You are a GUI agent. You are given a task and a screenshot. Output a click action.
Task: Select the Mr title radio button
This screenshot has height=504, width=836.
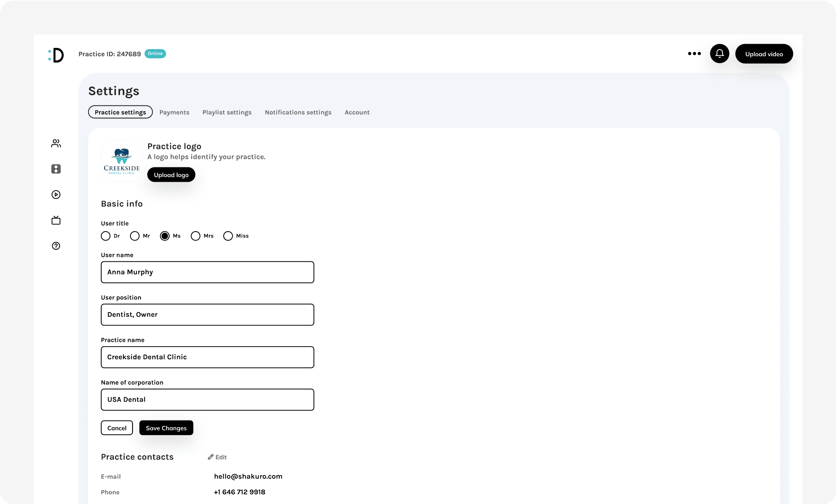tap(135, 236)
